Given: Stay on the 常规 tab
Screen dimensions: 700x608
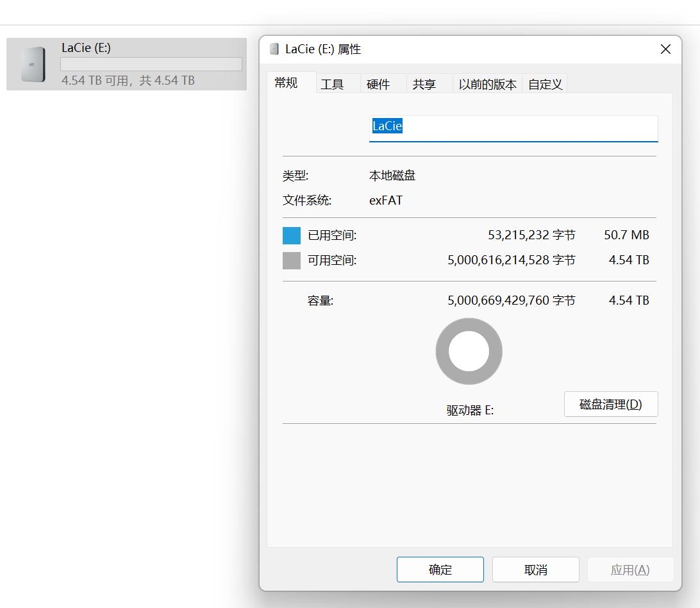Looking at the screenshot, I should coord(287,83).
